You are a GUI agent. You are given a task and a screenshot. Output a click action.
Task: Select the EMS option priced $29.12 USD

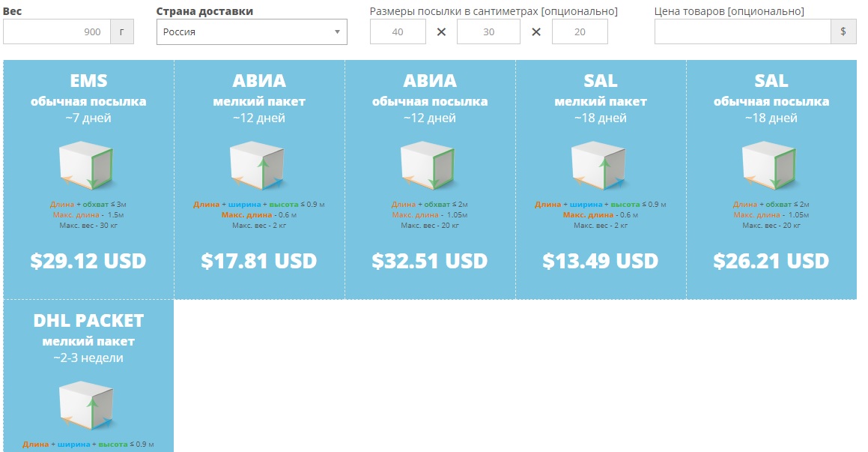pyautogui.click(x=88, y=179)
